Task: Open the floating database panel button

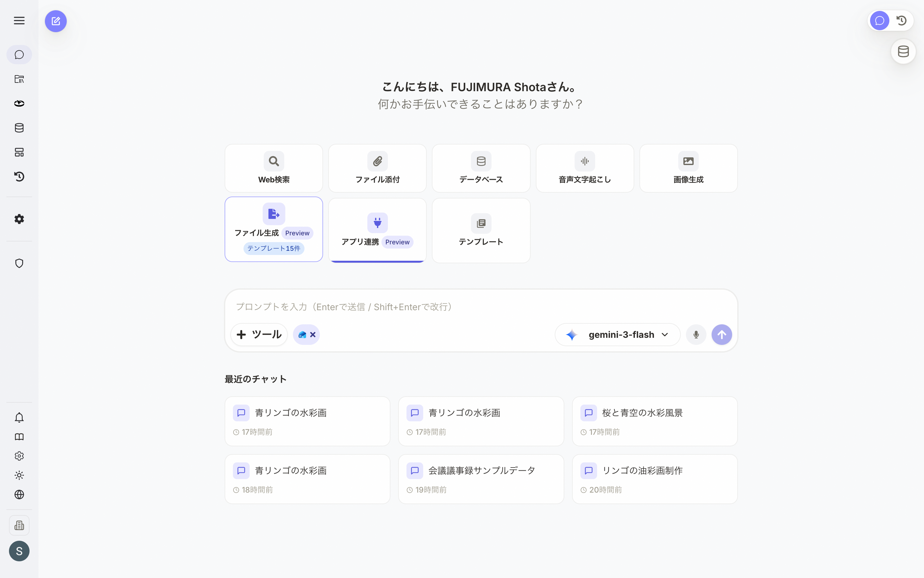Action: (x=903, y=51)
